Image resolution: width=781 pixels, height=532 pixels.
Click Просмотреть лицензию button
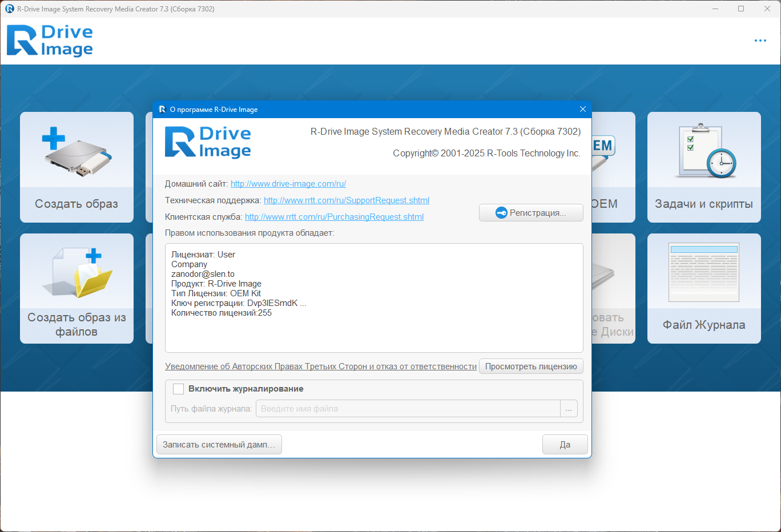(531, 366)
